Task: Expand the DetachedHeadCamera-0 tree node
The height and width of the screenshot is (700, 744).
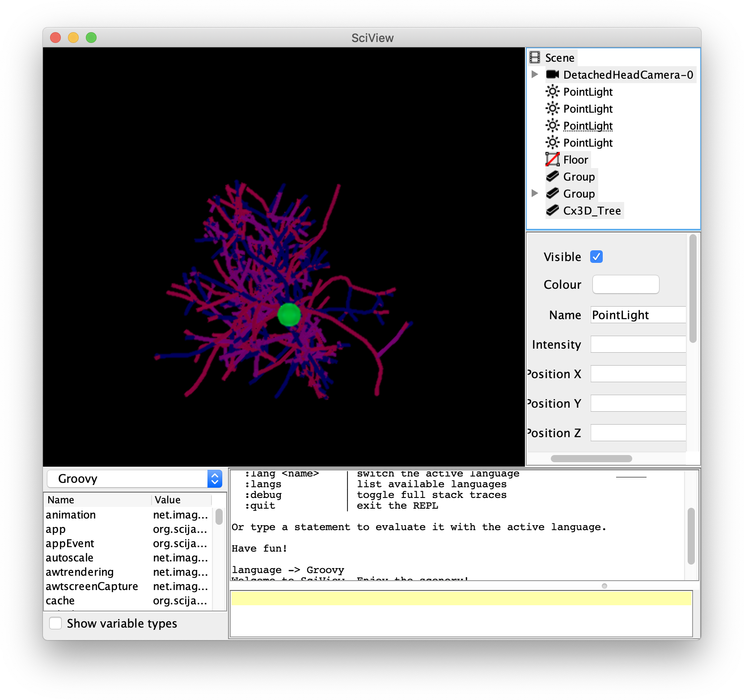Action: [535, 74]
